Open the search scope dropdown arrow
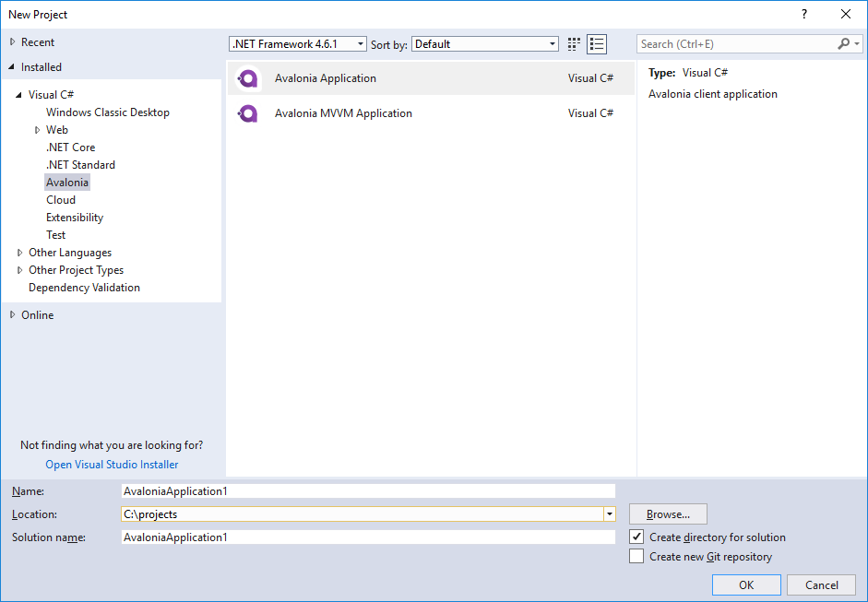 pyautogui.click(x=857, y=43)
